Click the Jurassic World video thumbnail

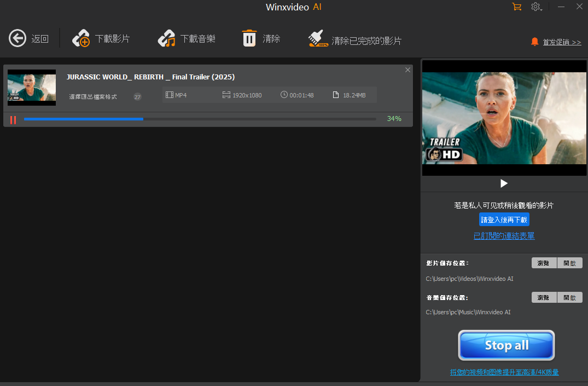click(32, 88)
